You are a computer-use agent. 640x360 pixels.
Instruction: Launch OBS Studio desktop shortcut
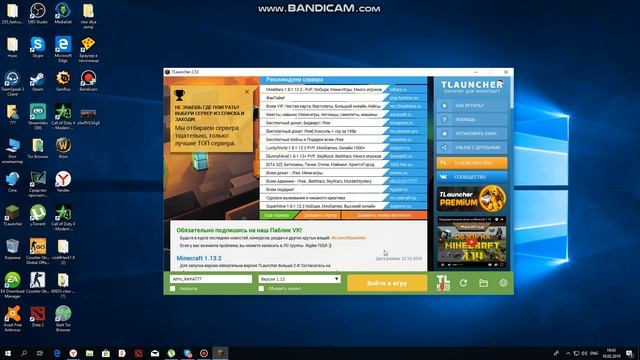(x=38, y=13)
